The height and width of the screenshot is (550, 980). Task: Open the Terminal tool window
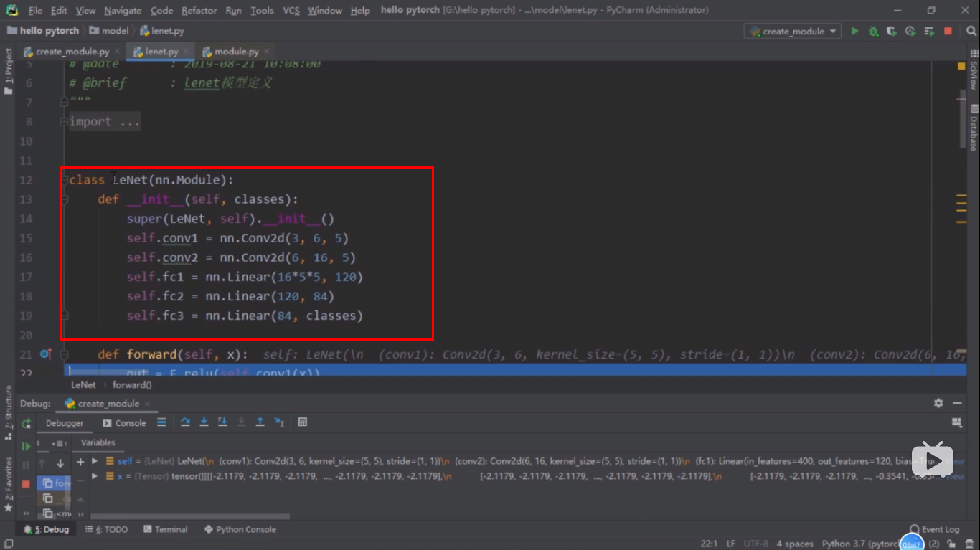tap(166, 529)
